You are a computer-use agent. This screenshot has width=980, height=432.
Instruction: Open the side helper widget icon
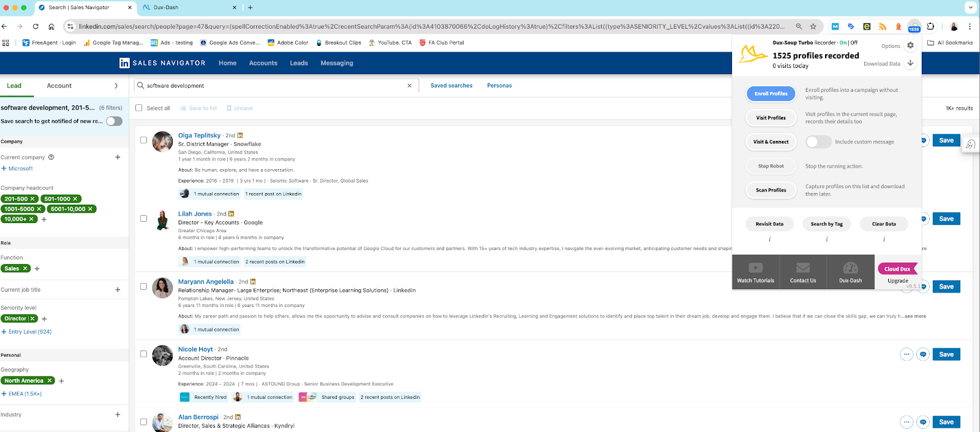(970, 145)
